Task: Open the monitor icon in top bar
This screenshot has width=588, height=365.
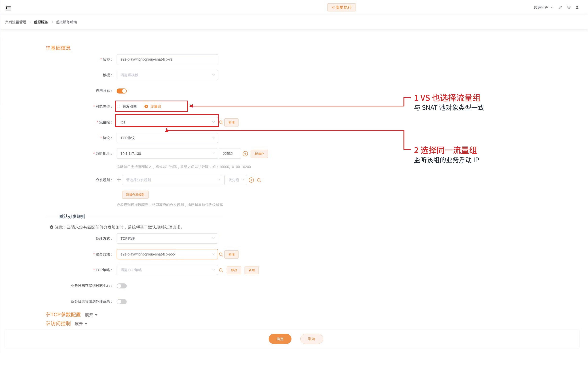Action: pos(569,7)
